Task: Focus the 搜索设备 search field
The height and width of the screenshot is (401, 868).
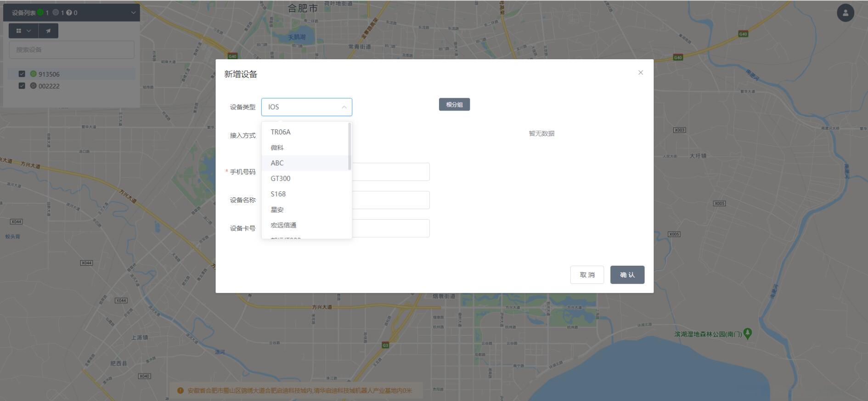Action: coord(72,50)
